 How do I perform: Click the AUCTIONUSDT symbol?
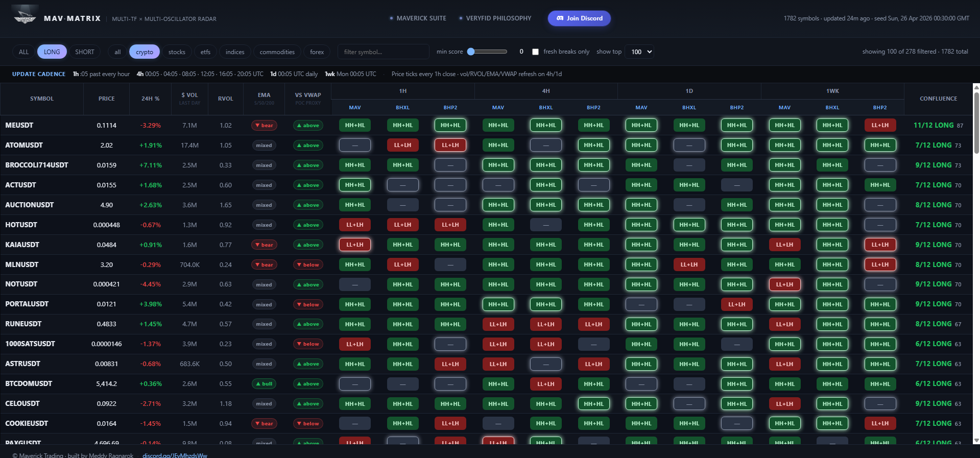30,205
